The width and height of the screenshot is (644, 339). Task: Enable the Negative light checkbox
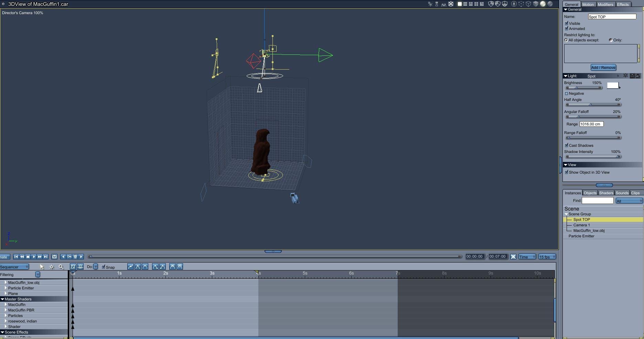point(567,93)
